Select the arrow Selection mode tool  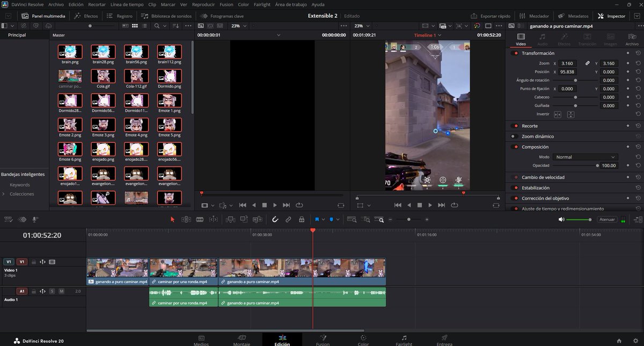172,219
